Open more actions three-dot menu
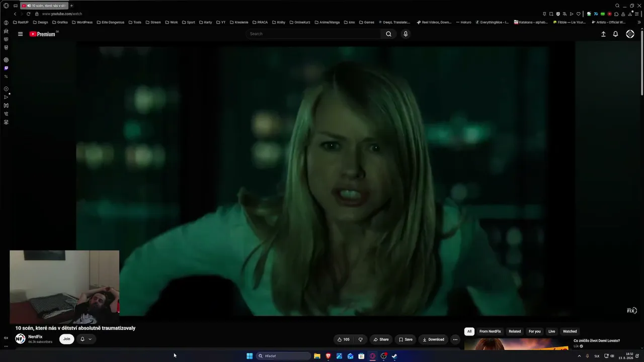This screenshot has width=644, height=362. coord(455,339)
